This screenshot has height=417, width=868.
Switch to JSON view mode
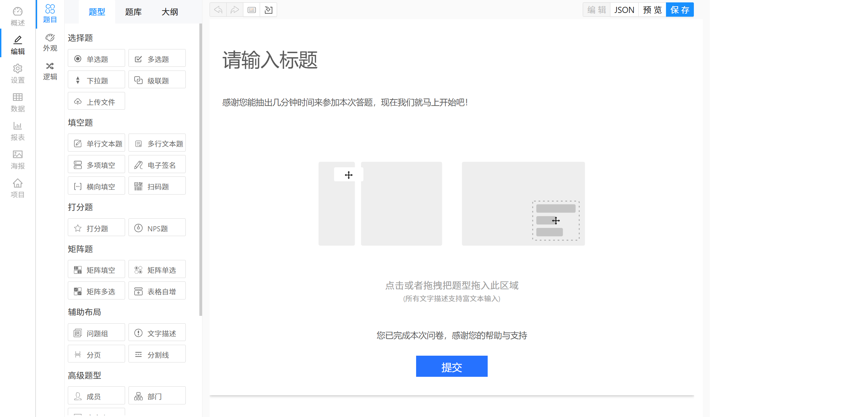click(624, 10)
